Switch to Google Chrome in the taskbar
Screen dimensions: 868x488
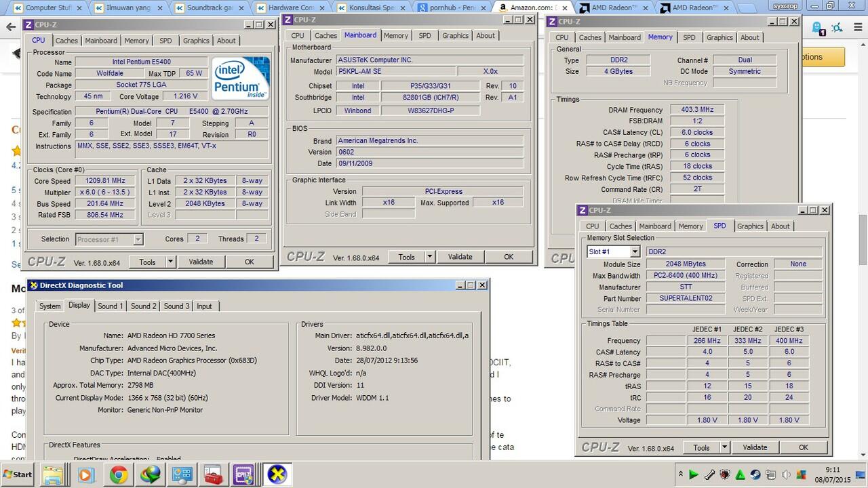coord(117,474)
